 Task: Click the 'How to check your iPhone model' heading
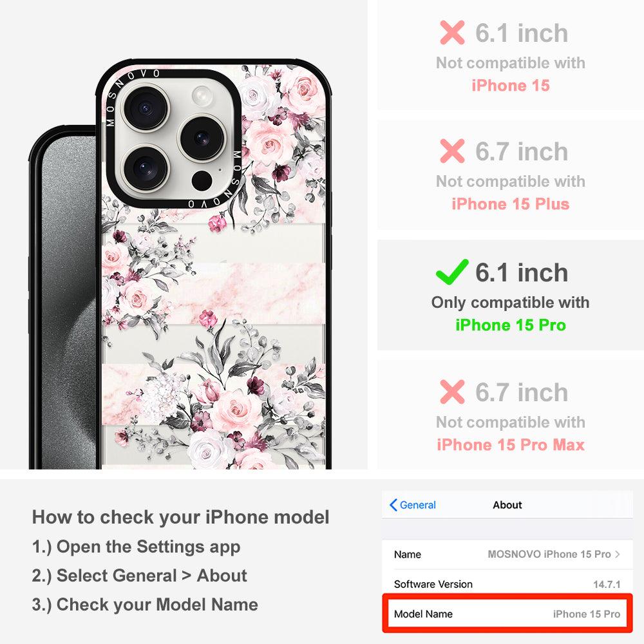pyautogui.click(x=181, y=517)
